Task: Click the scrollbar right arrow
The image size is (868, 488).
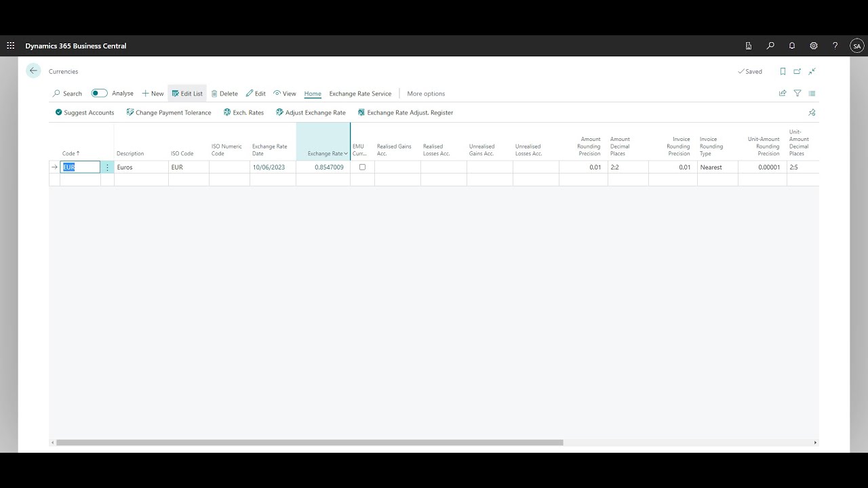Action: pyautogui.click(x=815, y=443)
